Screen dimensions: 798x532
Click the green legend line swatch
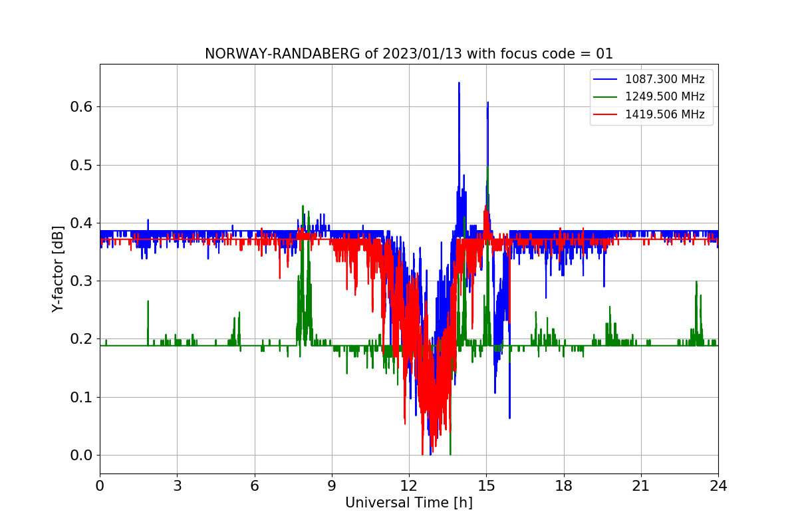[x=605, y=97]
